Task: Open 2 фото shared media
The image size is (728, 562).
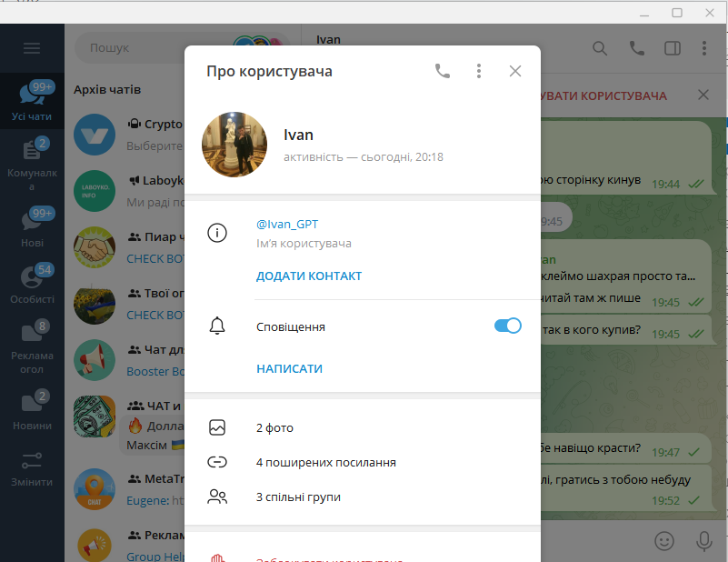Action: point(274,427)
